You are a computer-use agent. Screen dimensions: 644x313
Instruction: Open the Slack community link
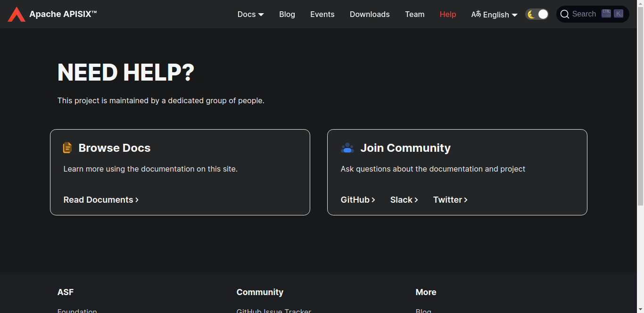[x=404, y=200]
